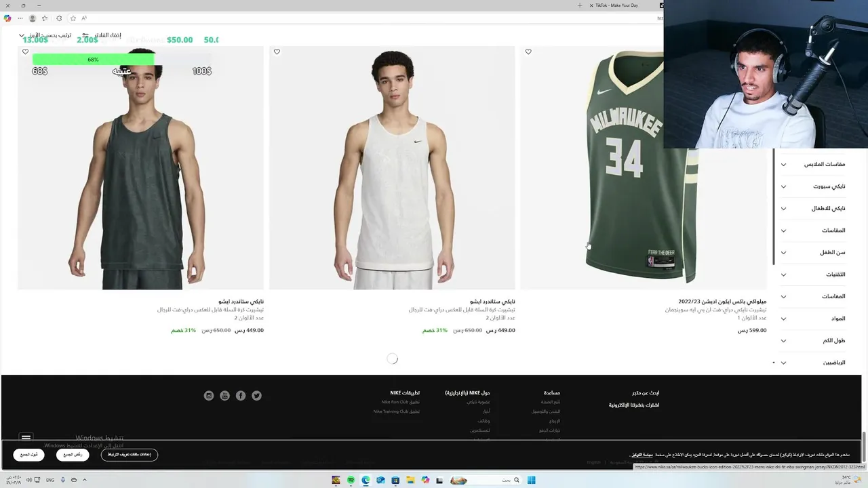
Task: Click the تطبيقات NIKE footer heading
Action: 405,393
